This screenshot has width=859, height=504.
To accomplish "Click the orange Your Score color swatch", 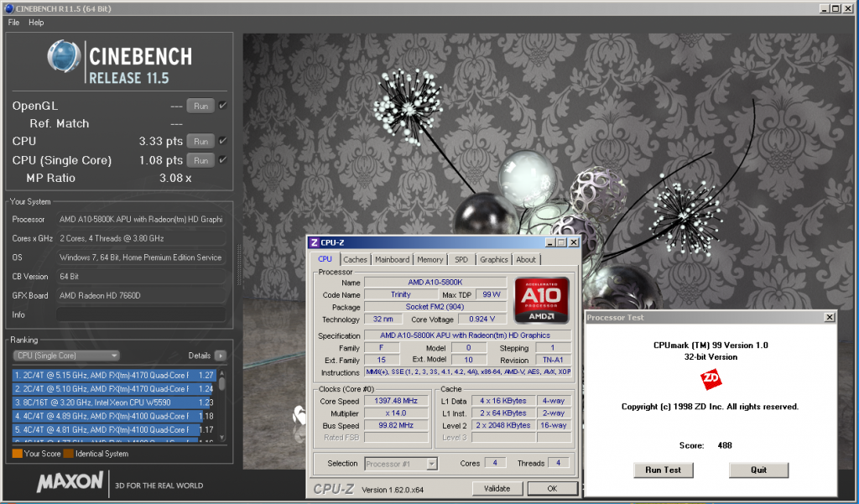I will (17, 454).
